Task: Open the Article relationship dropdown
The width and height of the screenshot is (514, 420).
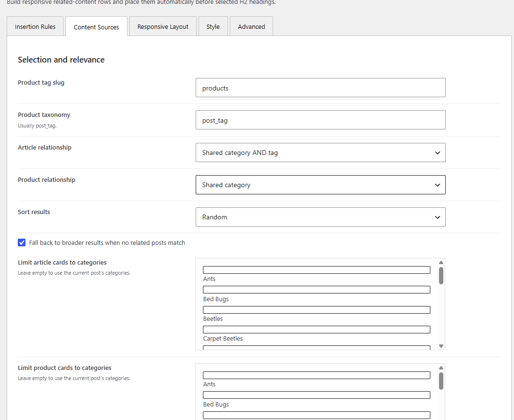Action: (x=321, y=153)
